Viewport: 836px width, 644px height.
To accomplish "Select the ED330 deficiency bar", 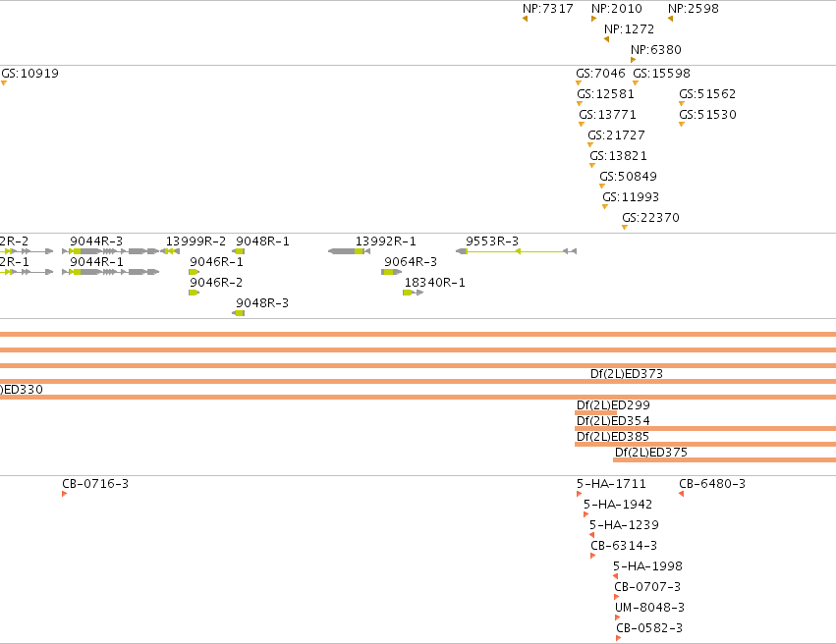I will (x=418, y=397).
